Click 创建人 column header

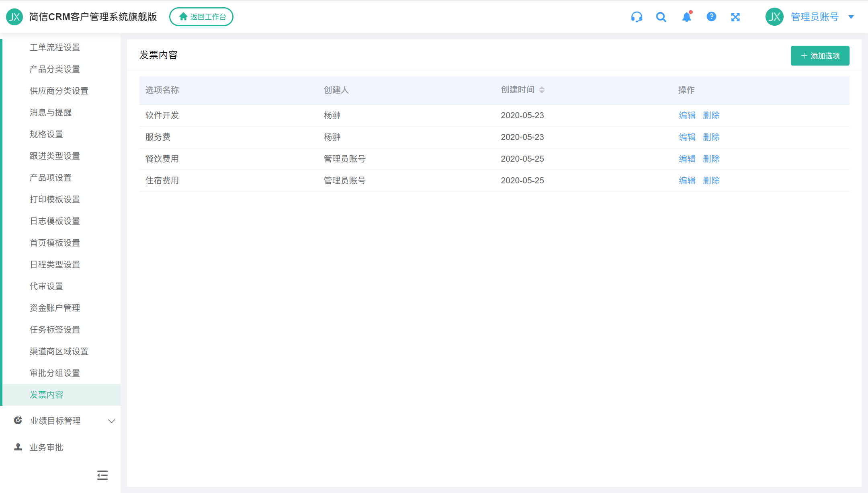tap(336, 90)
